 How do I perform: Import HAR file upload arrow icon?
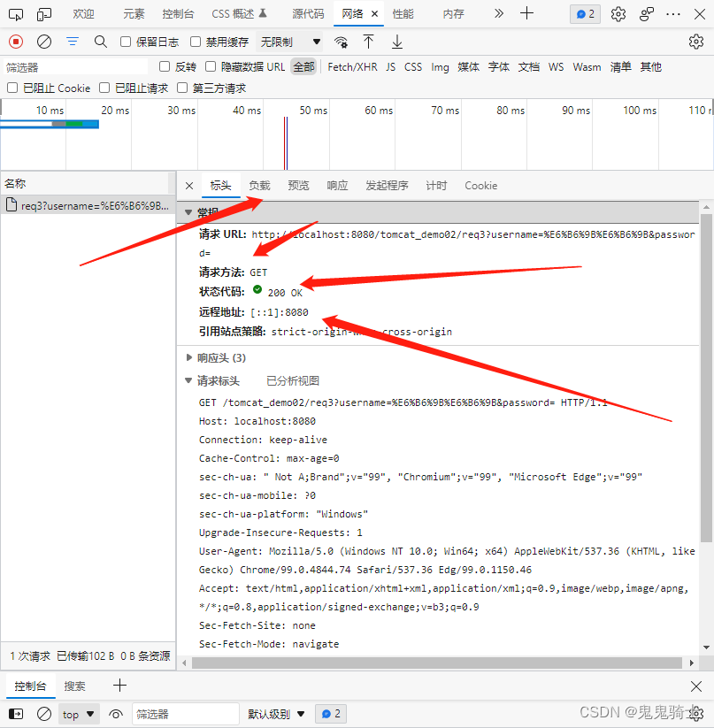tap(368, 42)
